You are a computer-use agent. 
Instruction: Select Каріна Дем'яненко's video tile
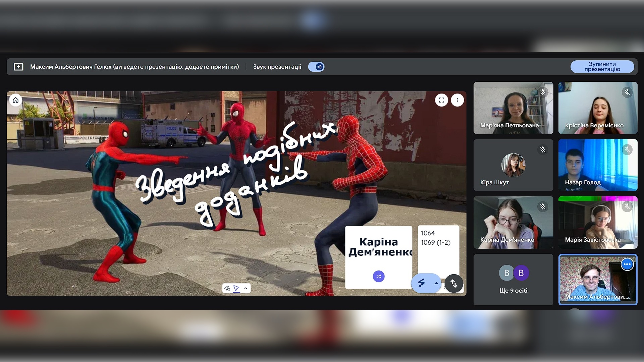513,222
